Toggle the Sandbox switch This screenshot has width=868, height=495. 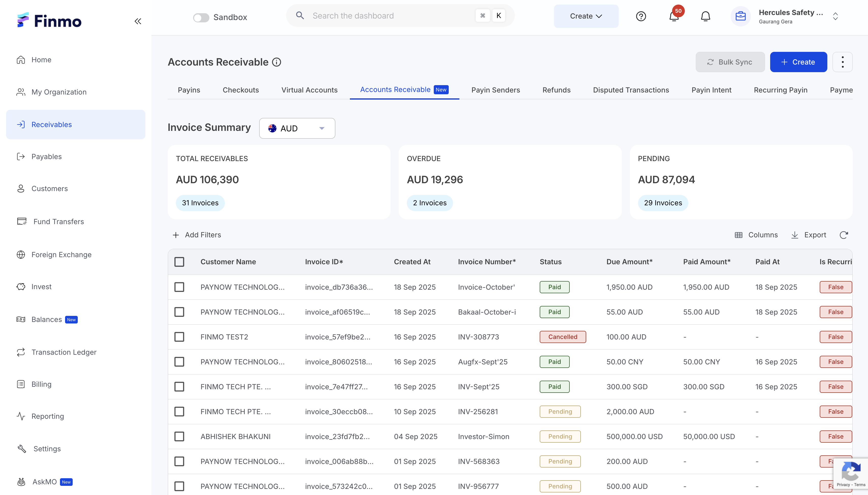point(201,17)
